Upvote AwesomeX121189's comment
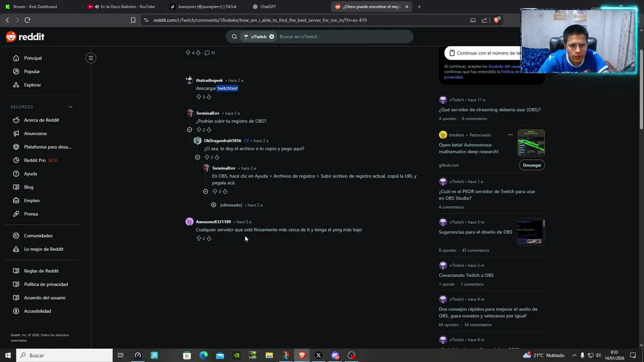This screenshot has width=644, height=362. tap(199, 238)
